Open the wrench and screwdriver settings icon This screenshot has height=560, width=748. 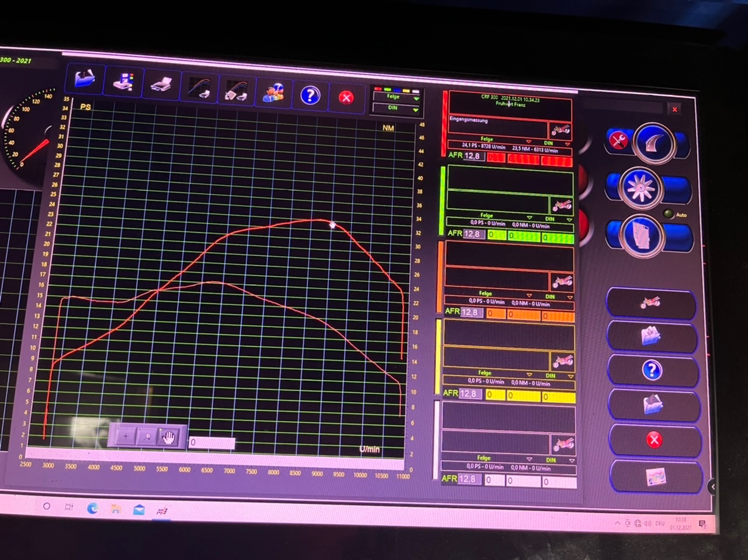tap(618, 140)
